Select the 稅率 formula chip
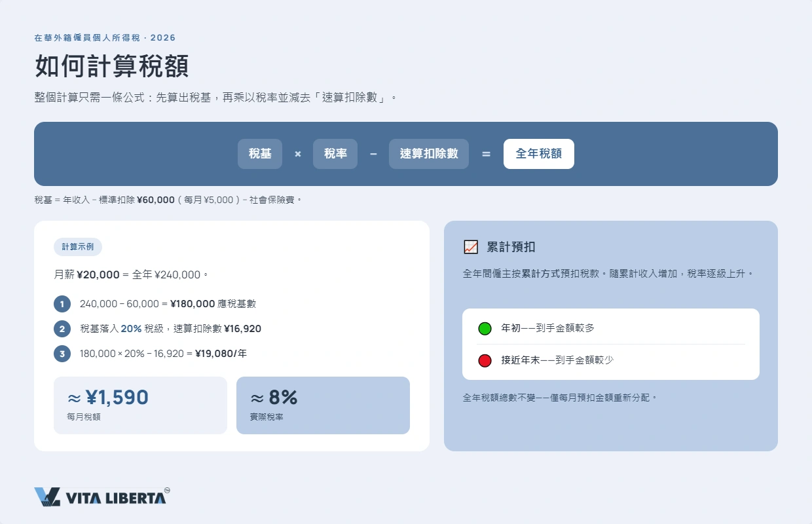 click(x=335, y=154)
